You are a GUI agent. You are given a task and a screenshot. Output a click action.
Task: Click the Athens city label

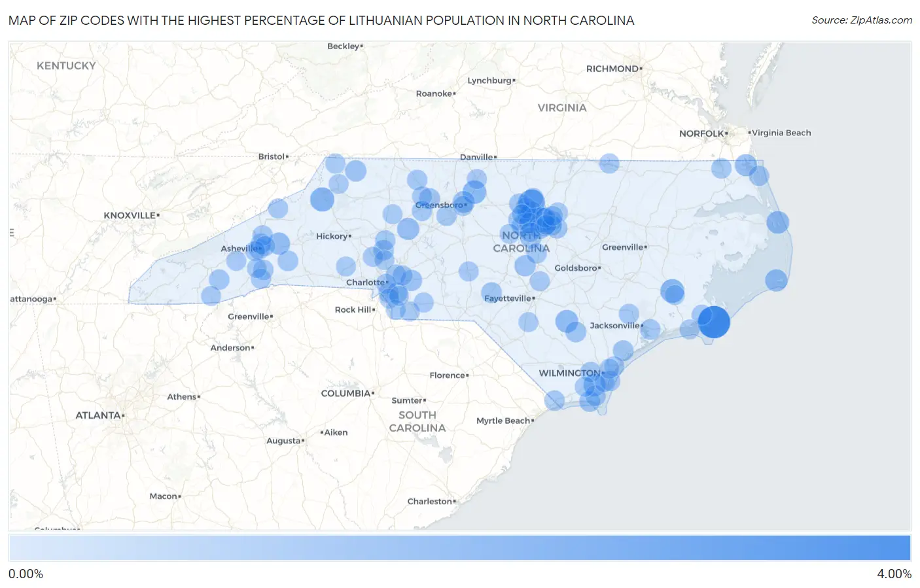182,397
